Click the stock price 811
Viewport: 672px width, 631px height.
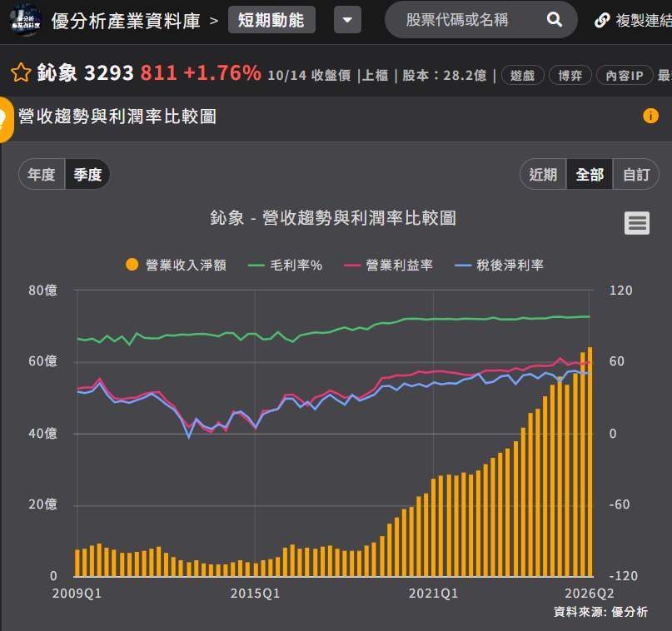coord(158,72)
